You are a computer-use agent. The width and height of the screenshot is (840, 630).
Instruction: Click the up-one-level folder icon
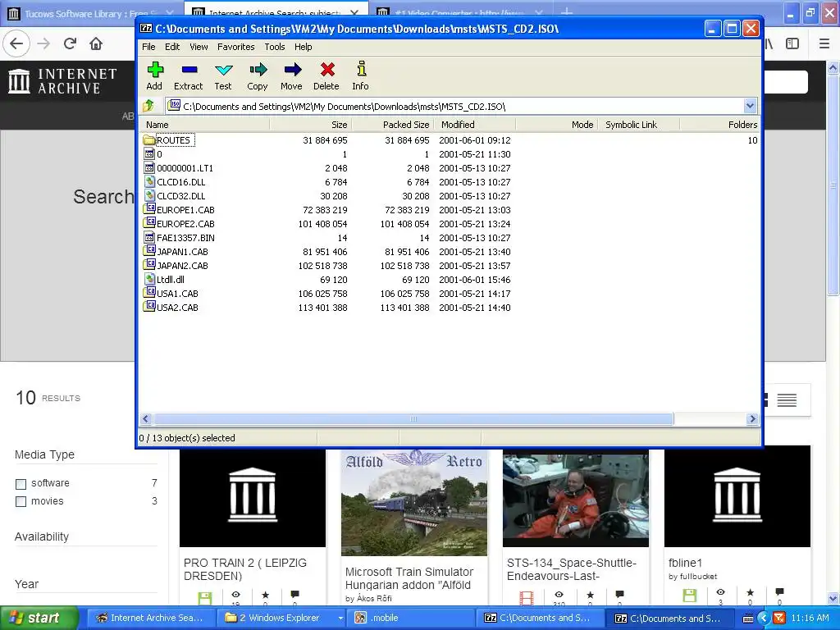[x=149, y=106]
